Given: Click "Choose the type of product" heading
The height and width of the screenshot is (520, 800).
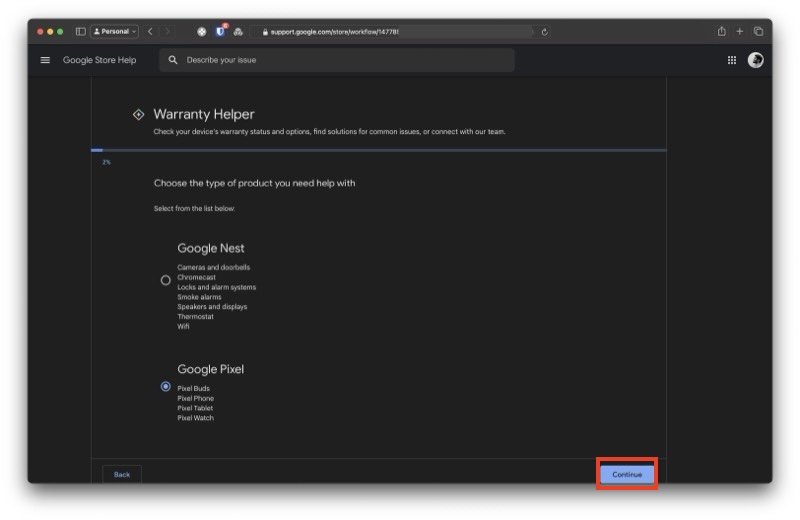Looking at the screenshot, I should tap(255, 183).
